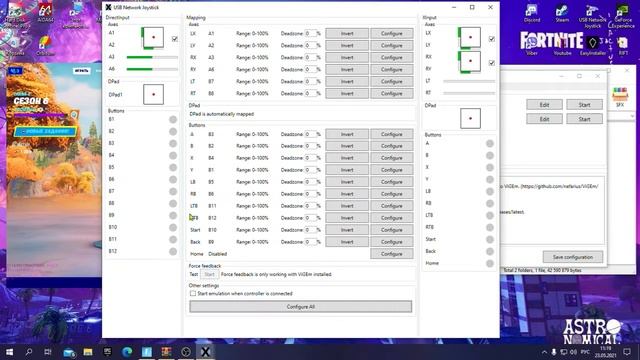
Task: Toggle the XInput RX/RY axes checkbox
Action: click(x=492, y=63)
